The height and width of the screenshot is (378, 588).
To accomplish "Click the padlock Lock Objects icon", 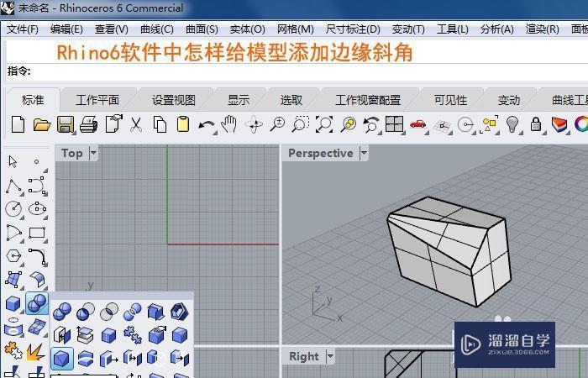I will (x=536, y=124).
